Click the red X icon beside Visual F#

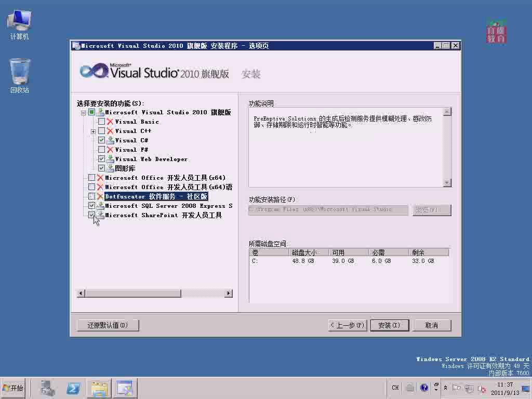click(x=110, y=150)
